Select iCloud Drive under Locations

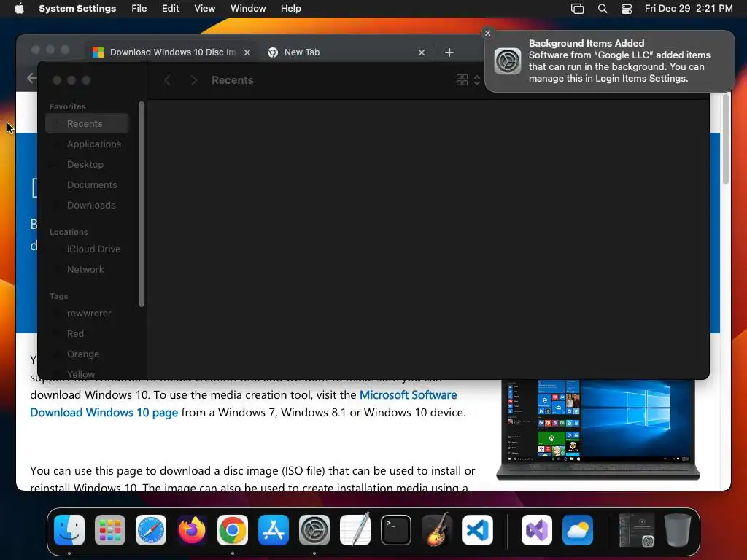click(88, 249)
